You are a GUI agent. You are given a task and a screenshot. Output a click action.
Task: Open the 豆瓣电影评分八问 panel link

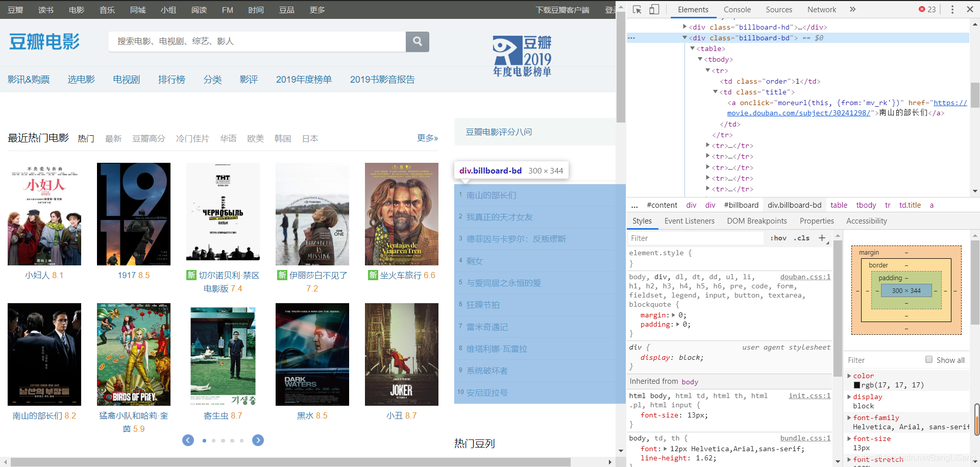[499, 132]
